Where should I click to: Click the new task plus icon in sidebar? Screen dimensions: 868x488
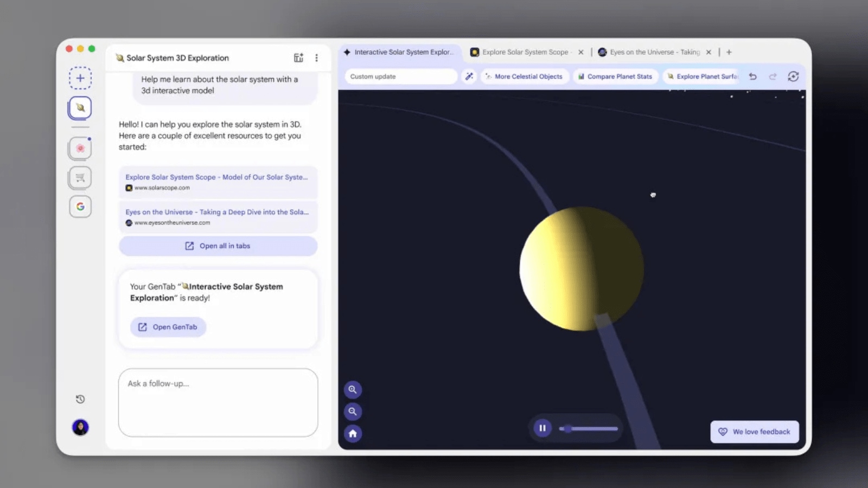[80, 78]
